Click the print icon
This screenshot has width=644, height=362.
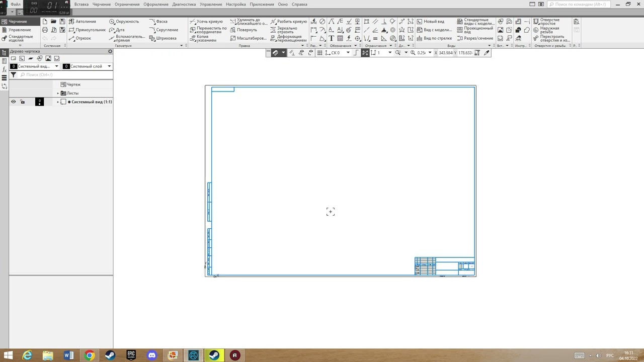click(x=45, y=30)
